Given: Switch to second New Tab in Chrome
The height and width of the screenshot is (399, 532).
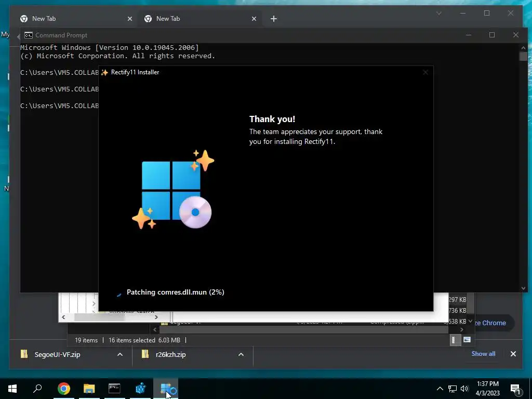Looking at the screenshot, I should (200, 19).
